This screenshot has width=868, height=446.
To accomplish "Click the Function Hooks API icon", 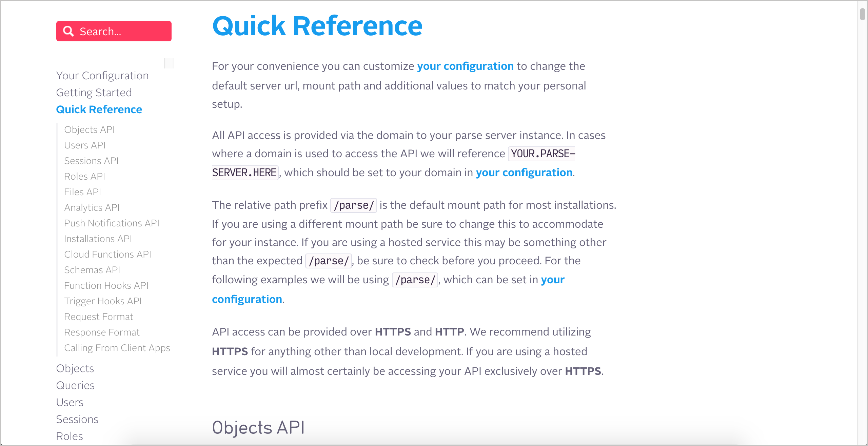I will click(106, 285).
